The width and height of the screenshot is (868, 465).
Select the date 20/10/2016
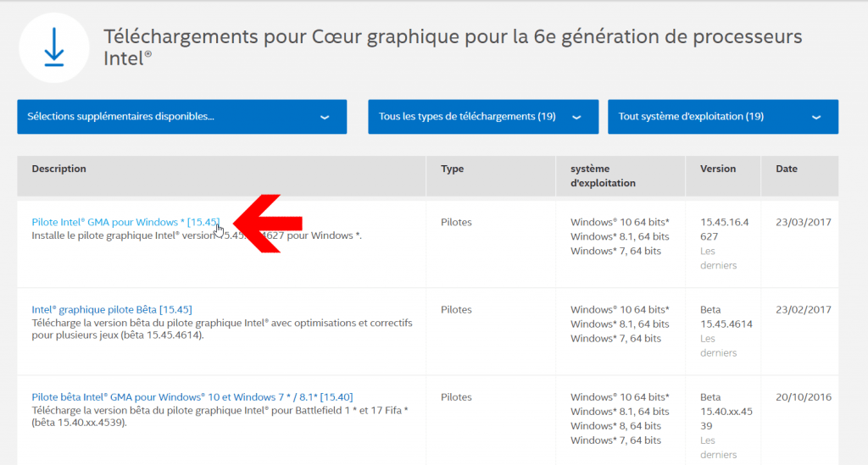pyautogui.click(x=804, y=397)
